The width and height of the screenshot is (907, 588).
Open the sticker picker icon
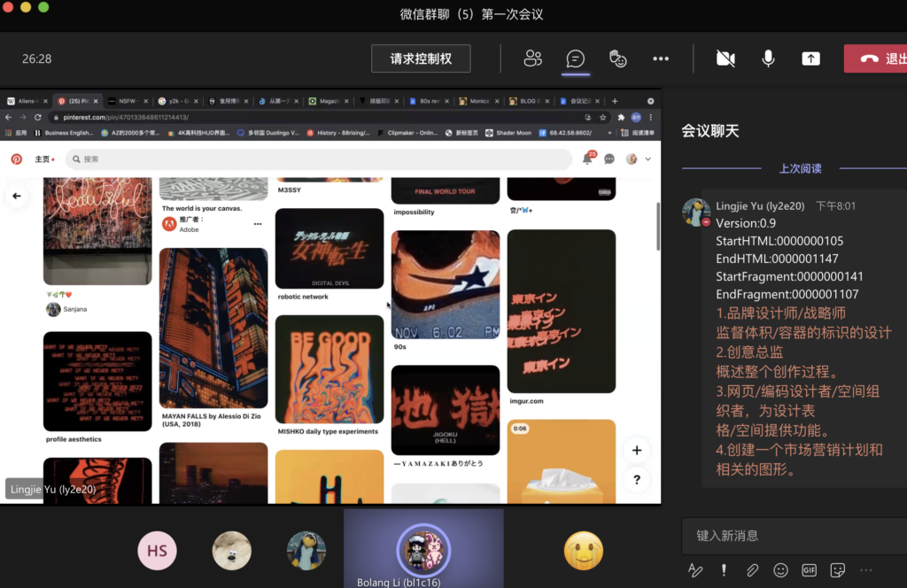(837, 570)
